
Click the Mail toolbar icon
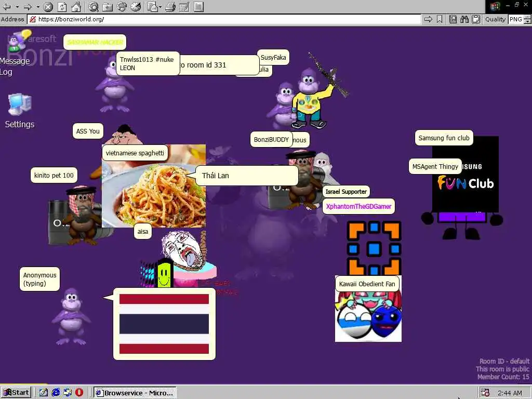152,6
